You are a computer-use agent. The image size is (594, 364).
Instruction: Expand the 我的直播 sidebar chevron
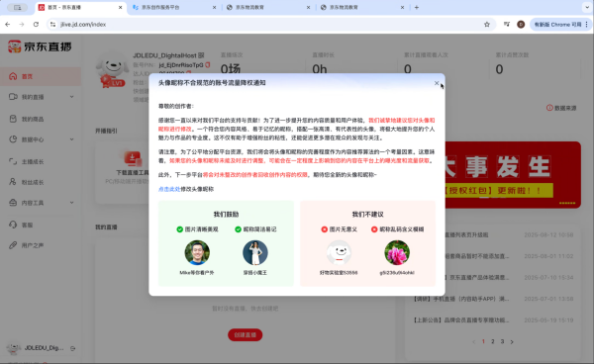(x=71, y=97)
